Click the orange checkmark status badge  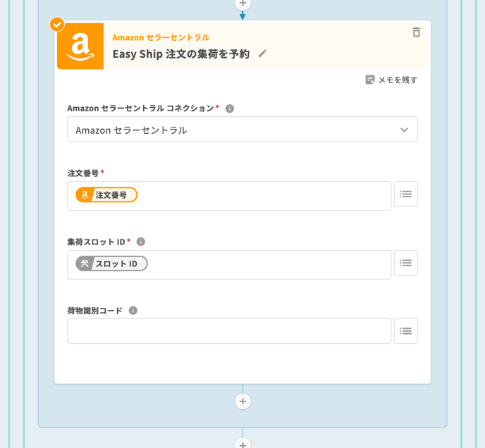click(x=57, y=25)
